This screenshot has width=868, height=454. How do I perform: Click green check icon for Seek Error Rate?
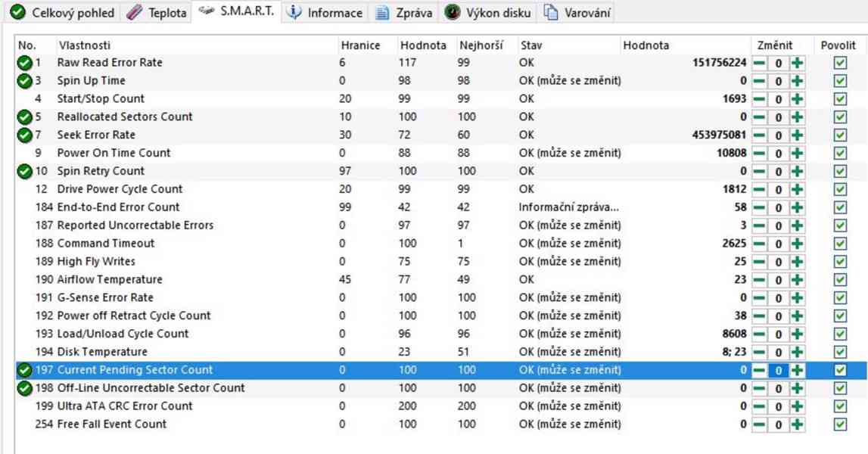(x=24, y=135)
